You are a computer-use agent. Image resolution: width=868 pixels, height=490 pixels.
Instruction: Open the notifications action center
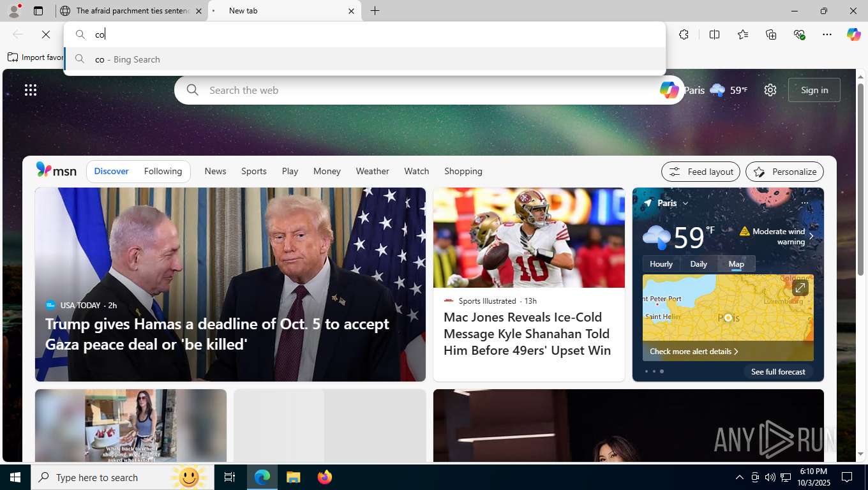point(847,477)
